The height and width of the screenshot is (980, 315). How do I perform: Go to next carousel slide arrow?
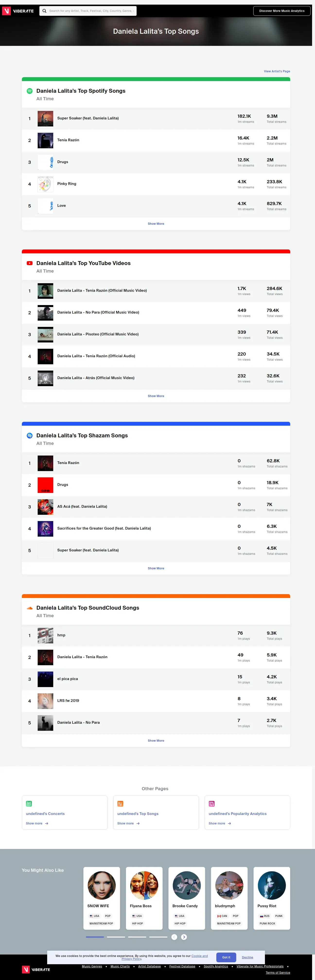pyautogui.click(x=184, y=937)
